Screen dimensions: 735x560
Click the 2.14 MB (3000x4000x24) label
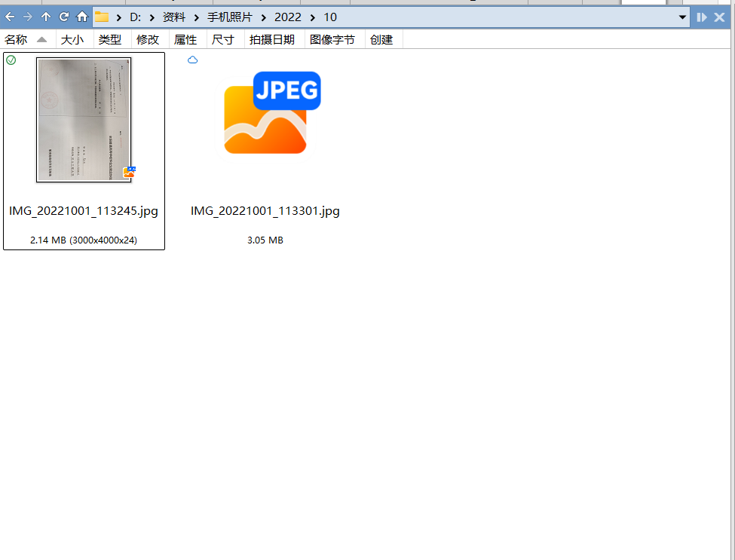[x=84, y=240]
